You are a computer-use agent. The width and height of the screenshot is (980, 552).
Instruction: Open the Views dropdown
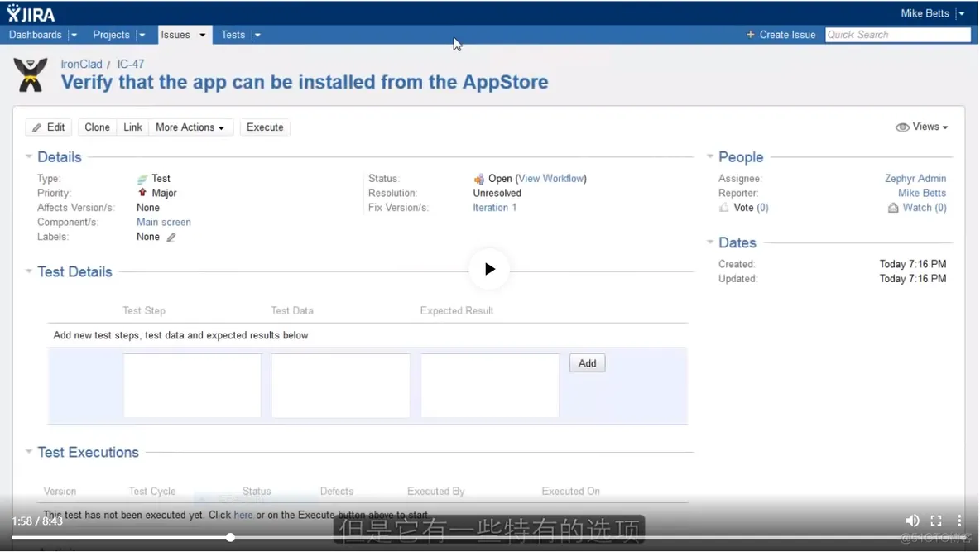[x=922, y=127]
